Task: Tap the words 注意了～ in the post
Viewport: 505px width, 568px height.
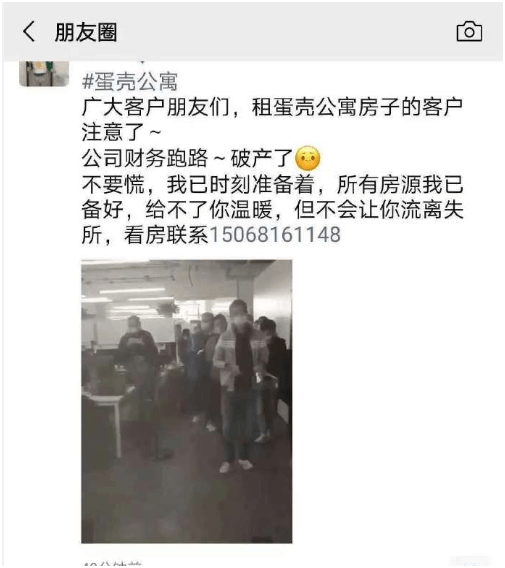Action: click(x=121, y=132)
